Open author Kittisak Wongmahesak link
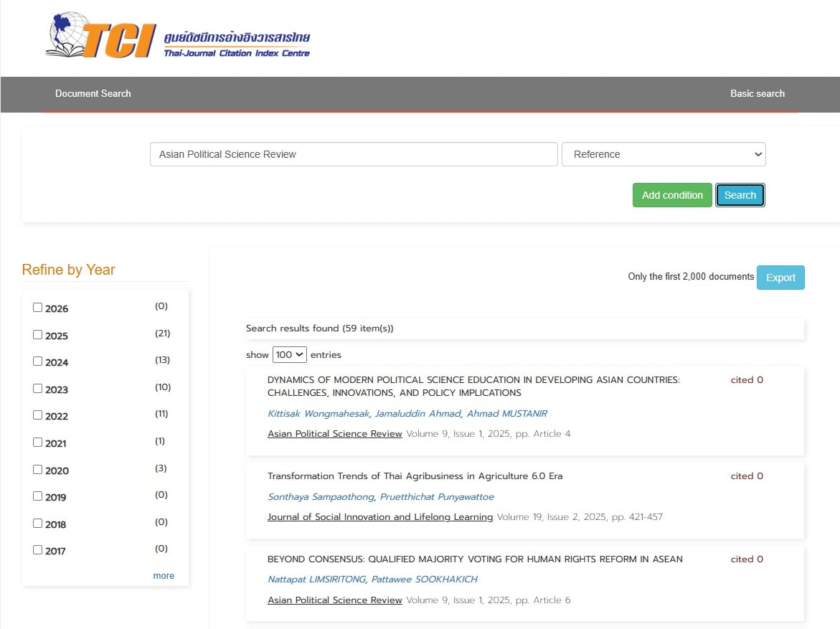 [316, 414]
